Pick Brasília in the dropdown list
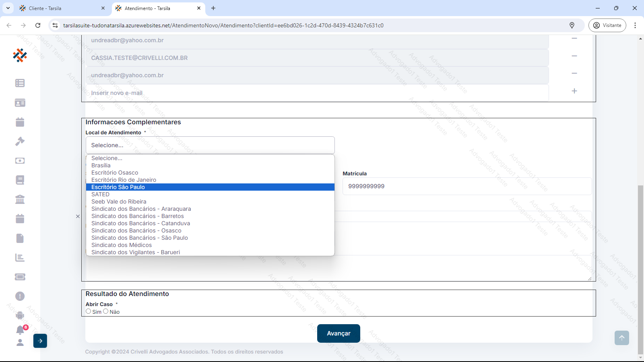Image resolution: width=644 pixels, height=362 pixels. pos(101,165)
